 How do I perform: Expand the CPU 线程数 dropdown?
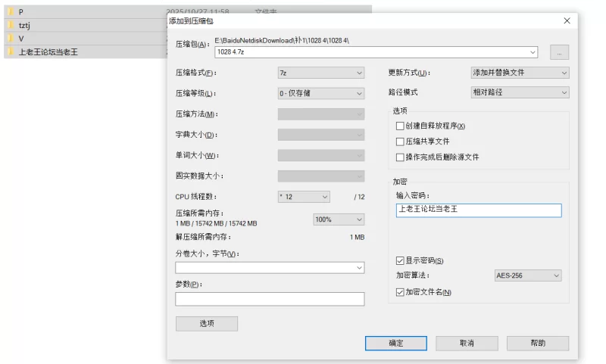point(304,197)
